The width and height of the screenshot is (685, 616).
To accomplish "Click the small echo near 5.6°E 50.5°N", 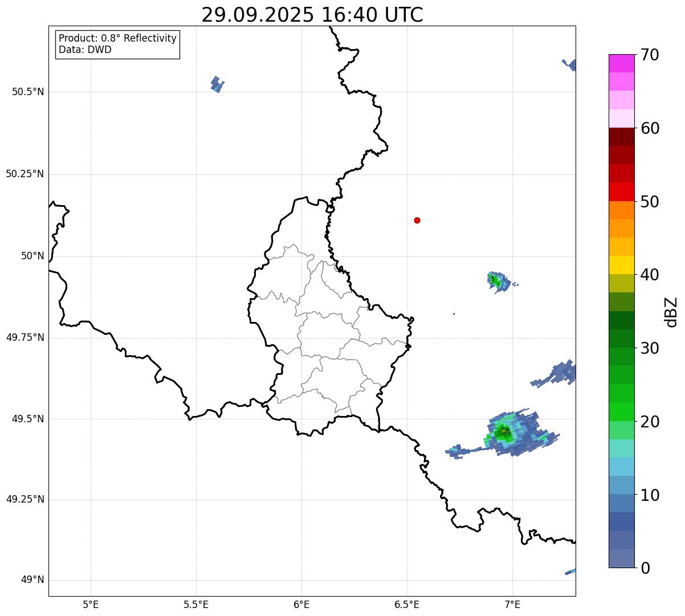I will pos(217,84).
